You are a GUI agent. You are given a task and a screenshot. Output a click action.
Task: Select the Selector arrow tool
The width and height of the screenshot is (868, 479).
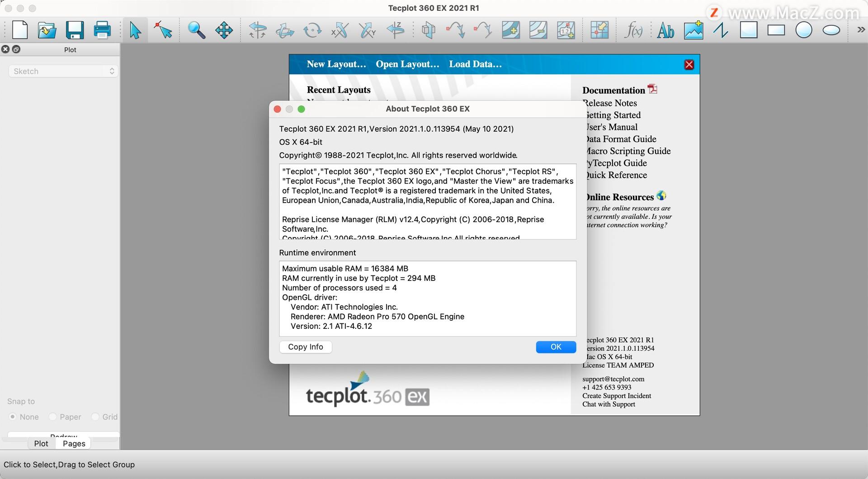(135, 30)
